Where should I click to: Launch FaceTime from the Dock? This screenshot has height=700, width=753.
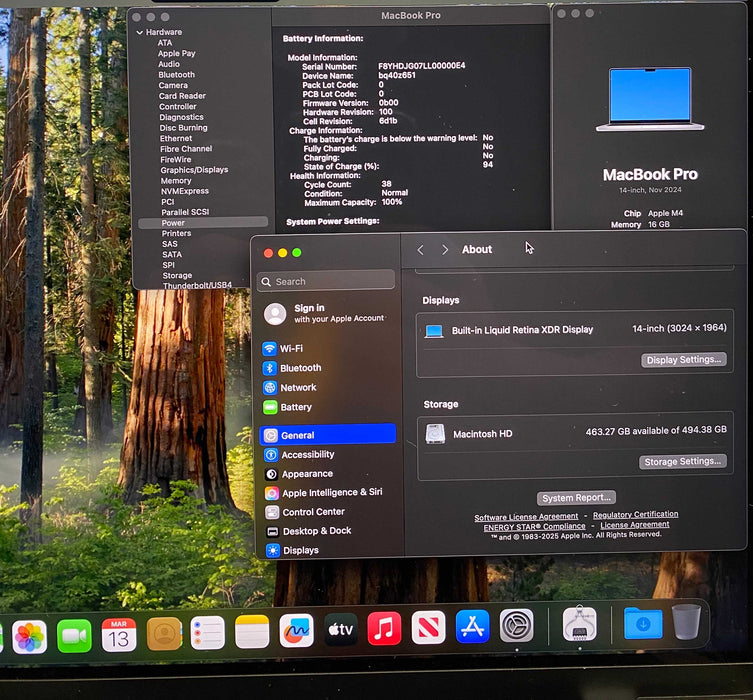[74, 636]
